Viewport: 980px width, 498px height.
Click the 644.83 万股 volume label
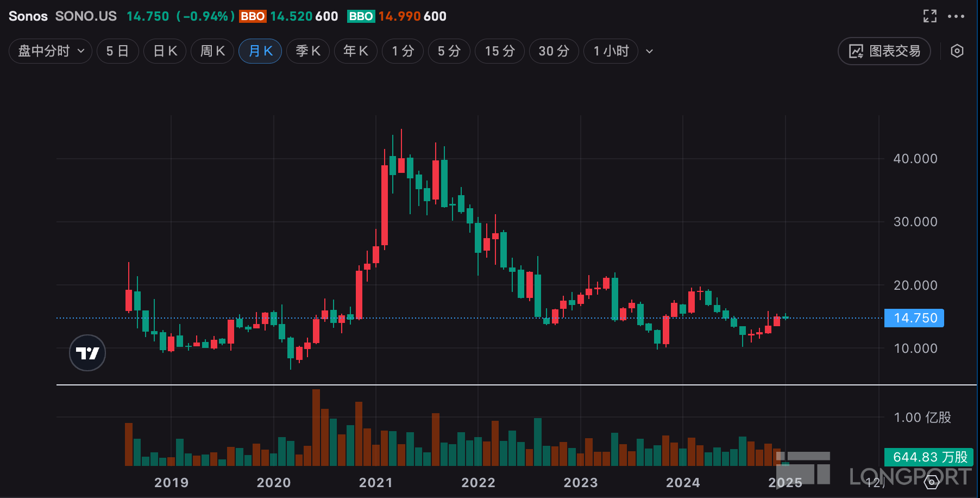click(929, 457)
